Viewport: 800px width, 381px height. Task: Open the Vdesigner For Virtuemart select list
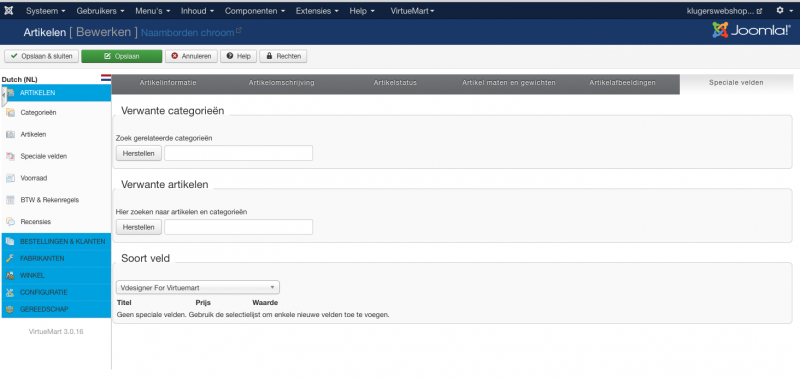click(197, 288)
